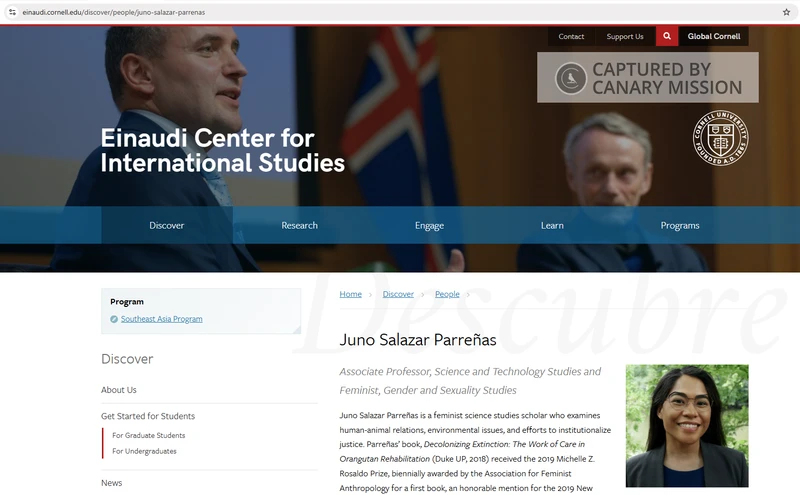This screenshot has width=800, height=495.
Task: Open site information icon in address bar
Action: [x=12, y=12]
